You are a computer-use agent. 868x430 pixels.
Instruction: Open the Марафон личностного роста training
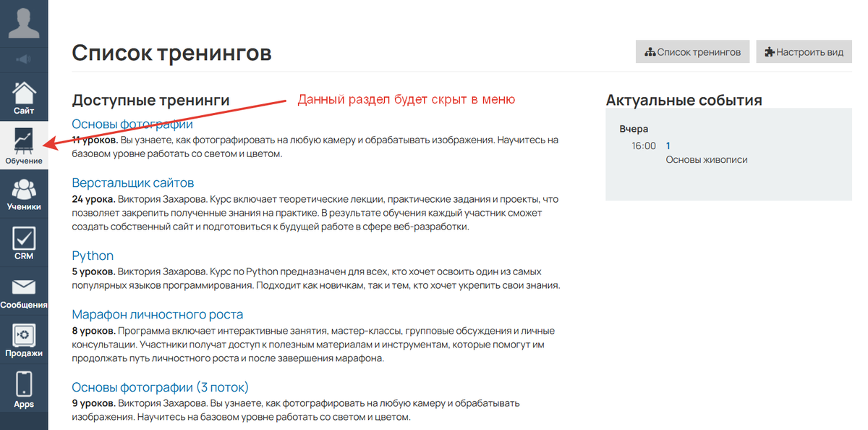[x=158, y=314]
